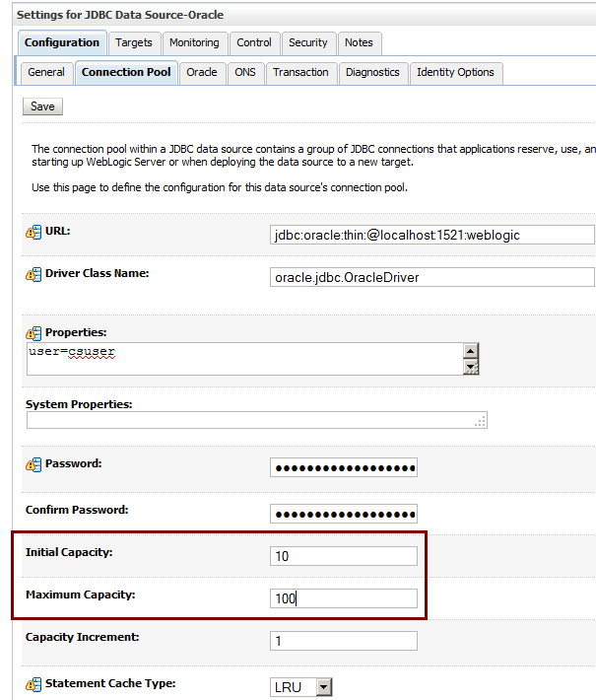The width and height of the screenshot is (596, 700).
Task: Focus the Password field
Action: click(x=344, y=467)
